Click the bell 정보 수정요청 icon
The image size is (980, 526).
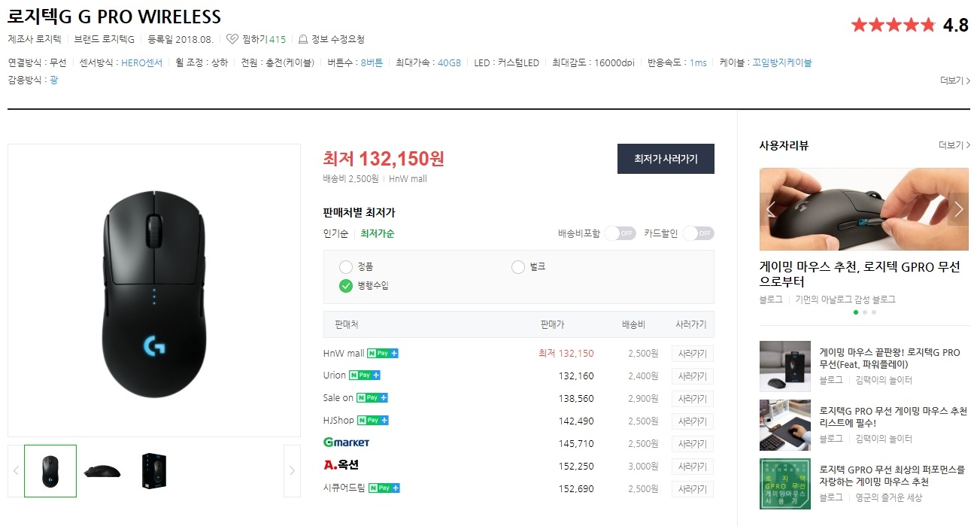coord(303,39)
